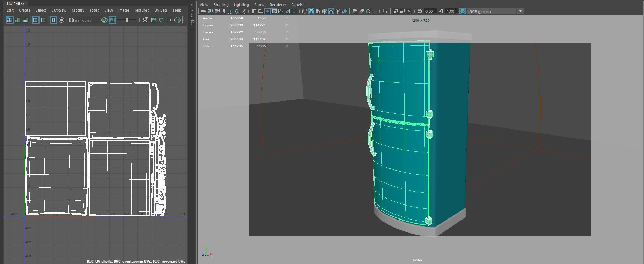Toggle 2D Pan/Zoom icon
The image size is (644, 264).
click(x=237, y=11)
